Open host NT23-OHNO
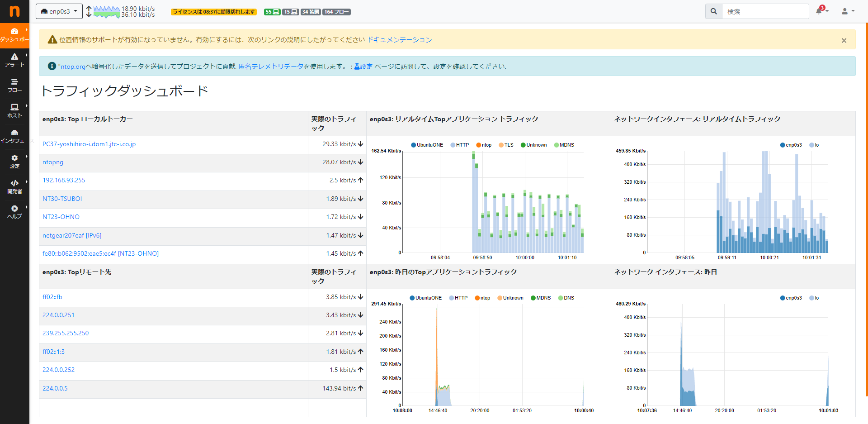Image resolution: width=868 pixels, height=424 pixels. tap(61, 217)
